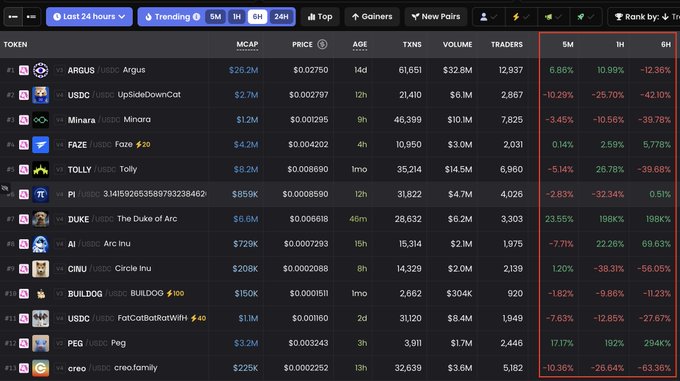Click the FAZE token blue logo
Image resolution: width=680 pixels, height=381 pixels.
point(40,145)
